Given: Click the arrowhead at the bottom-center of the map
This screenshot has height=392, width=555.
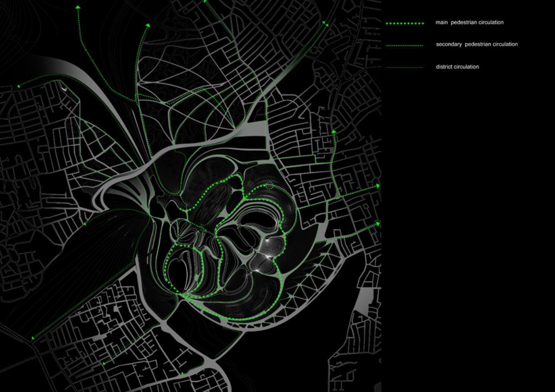Looking at the screenshot, I should (183, 373).
